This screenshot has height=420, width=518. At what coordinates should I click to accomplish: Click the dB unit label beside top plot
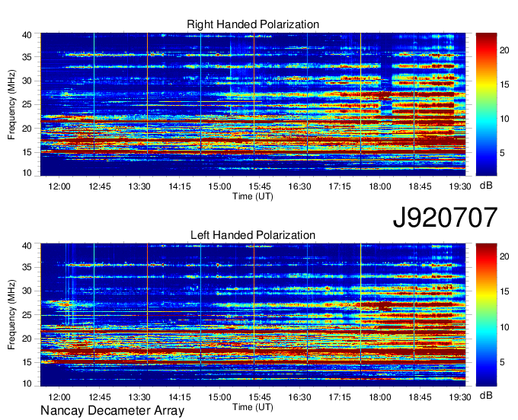coord(486,186)
